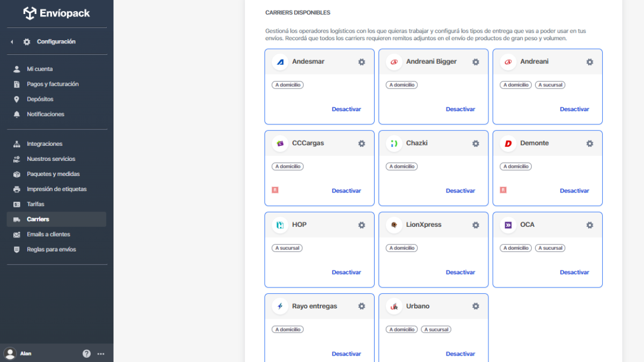Click the Envíopack logo
Screen dimensions: 644x362
coord(57,13)
